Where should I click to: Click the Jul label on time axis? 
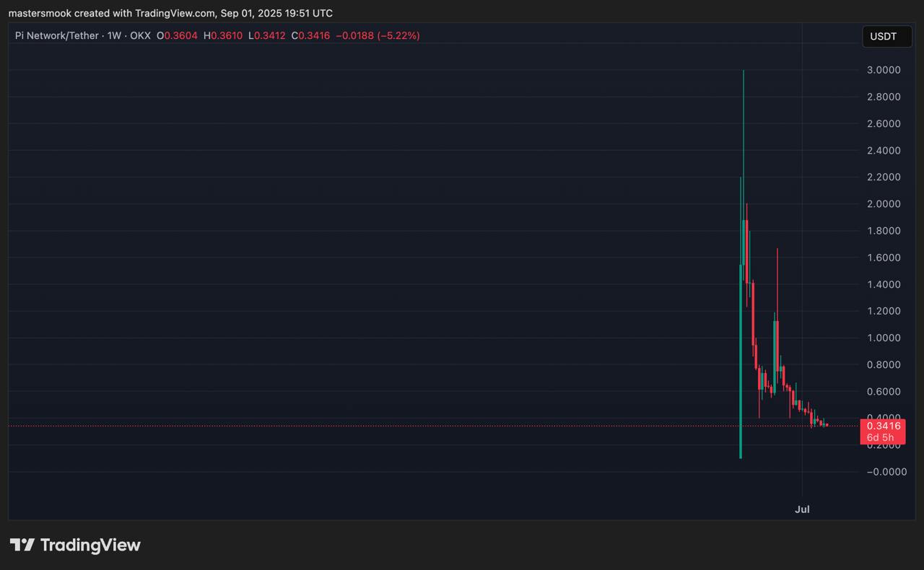click(802, 509)
